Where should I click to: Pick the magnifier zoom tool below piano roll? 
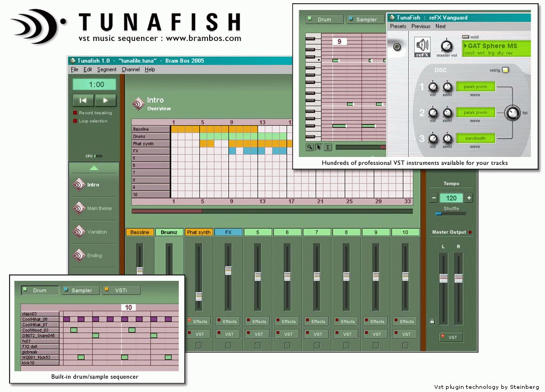click(309, 147)
